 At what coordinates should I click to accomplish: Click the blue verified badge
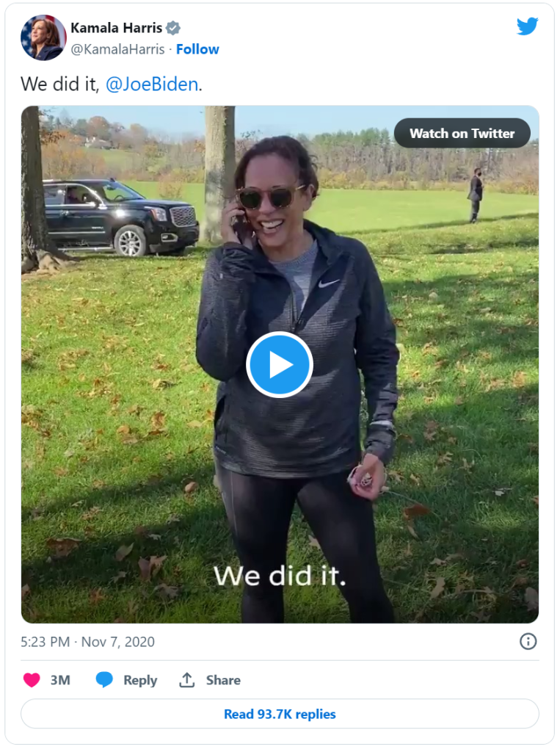pos(173,29)
